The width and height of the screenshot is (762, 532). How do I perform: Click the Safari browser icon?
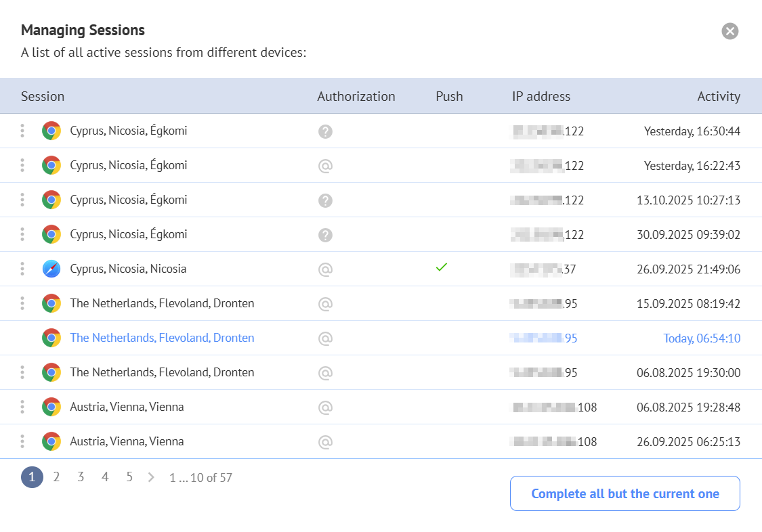click(x=51, y=269)
